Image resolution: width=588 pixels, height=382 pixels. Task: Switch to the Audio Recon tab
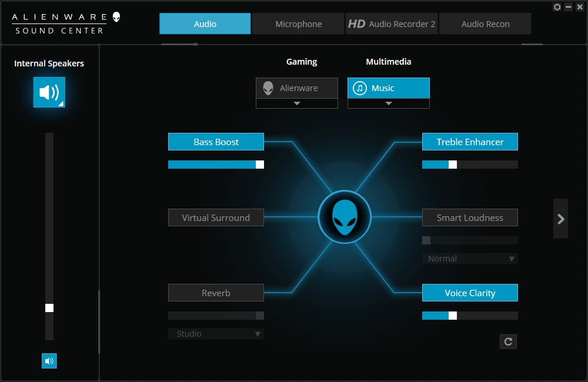[485, 24]
